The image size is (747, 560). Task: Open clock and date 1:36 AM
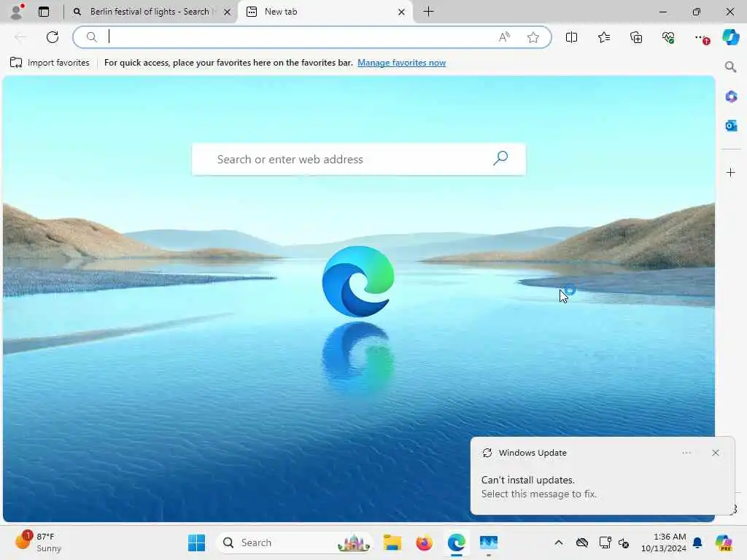point(663,542)
